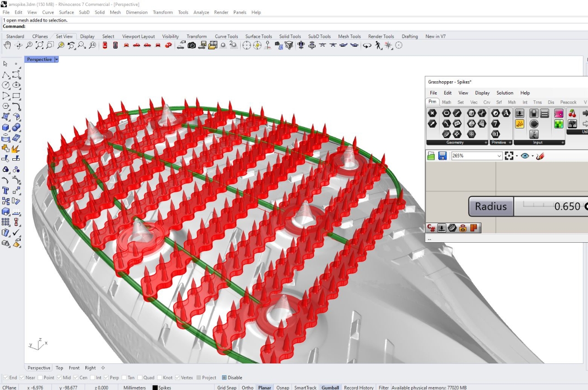The width and height of the screenshot is (588, 390).
Task: Click the camera screenshot icon in toolbar
Action: pos(192,45)
